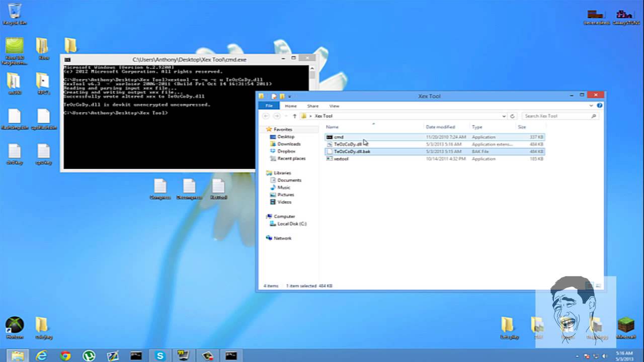The height and width of the screenshot is (362, 644).
Task: Sort files by the Name column
Action: click(373, 127)
